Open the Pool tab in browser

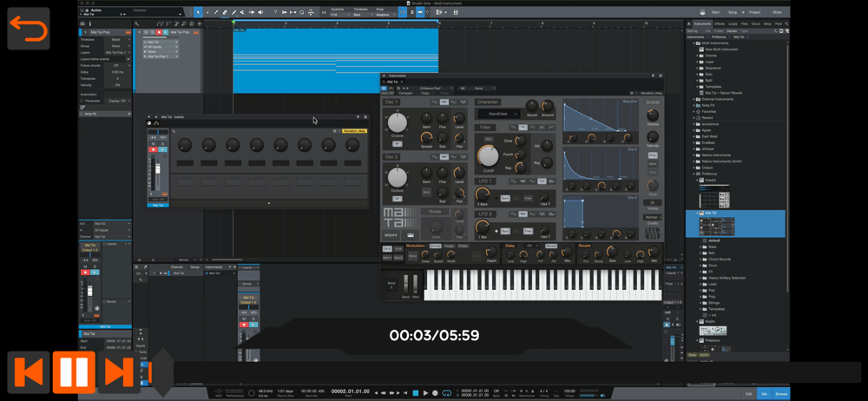[779, 23]
